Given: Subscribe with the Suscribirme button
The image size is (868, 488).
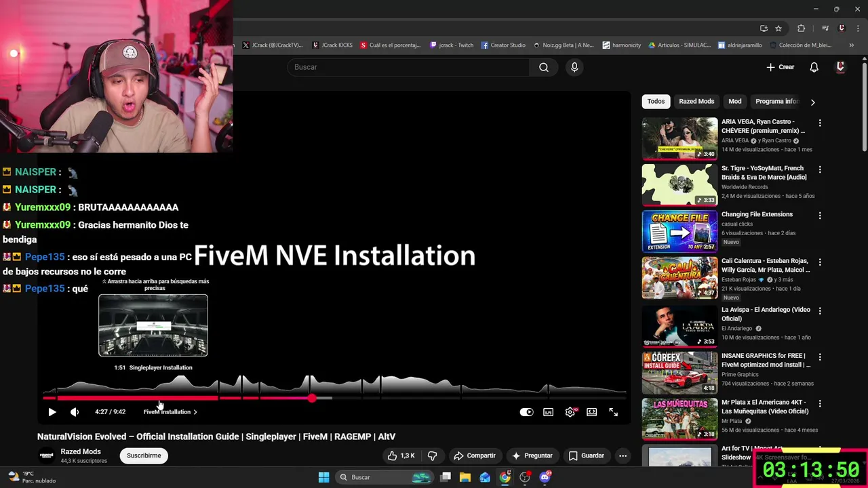Looking at the screenshot, I should (x=144, y=455).
